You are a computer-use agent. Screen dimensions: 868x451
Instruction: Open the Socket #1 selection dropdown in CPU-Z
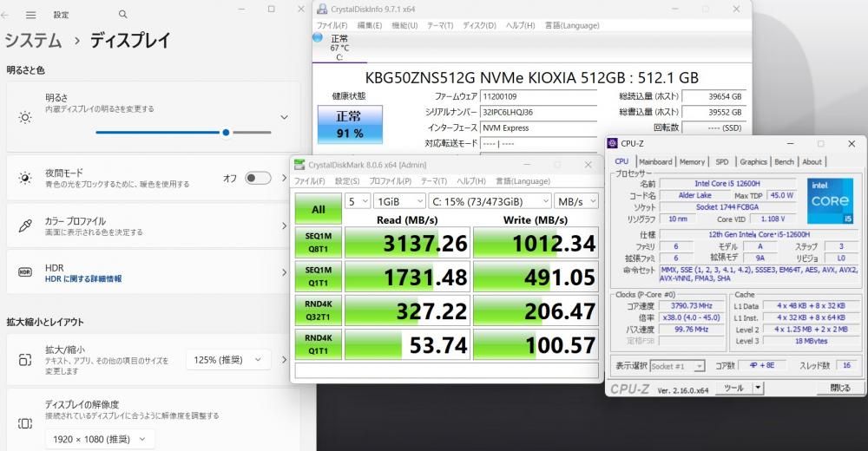(x=677, y=366)
